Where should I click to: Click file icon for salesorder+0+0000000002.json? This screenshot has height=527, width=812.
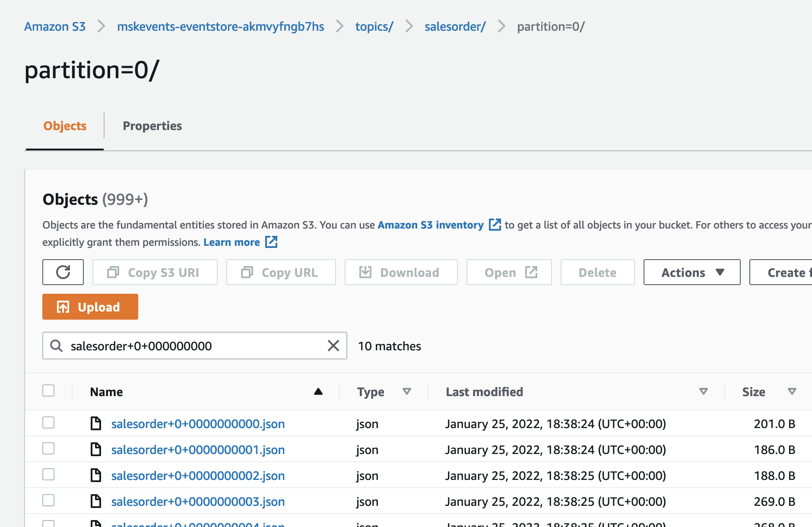click(x=96, y=475)
